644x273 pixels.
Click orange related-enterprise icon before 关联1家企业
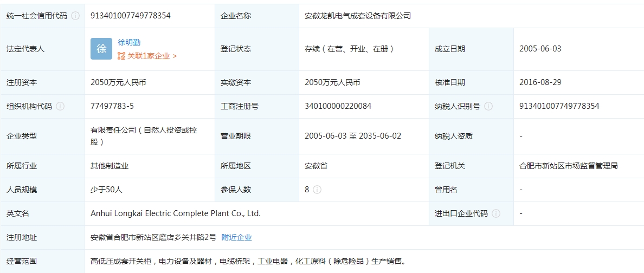click(x=121, y=56)
